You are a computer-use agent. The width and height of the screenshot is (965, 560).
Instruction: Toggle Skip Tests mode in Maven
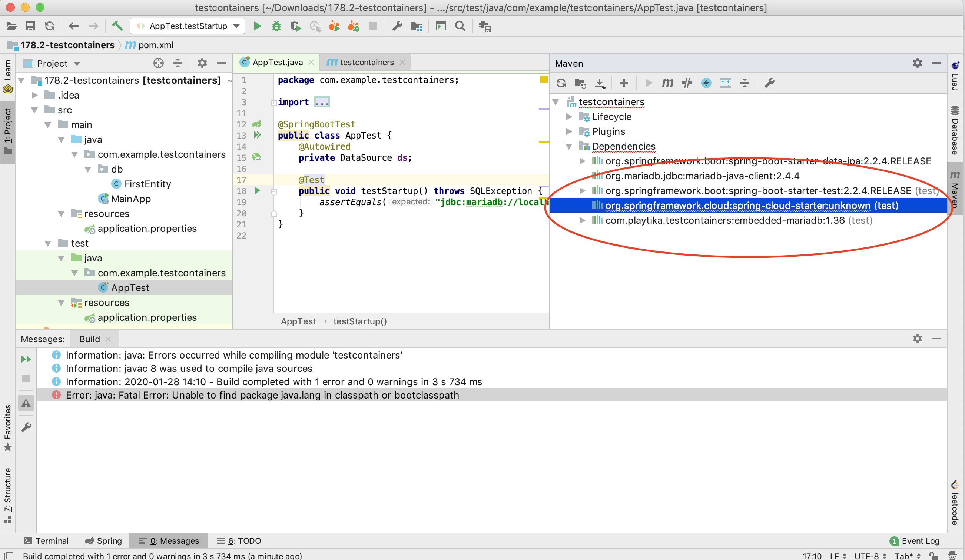pyautogui.click(x=706, y=83)
